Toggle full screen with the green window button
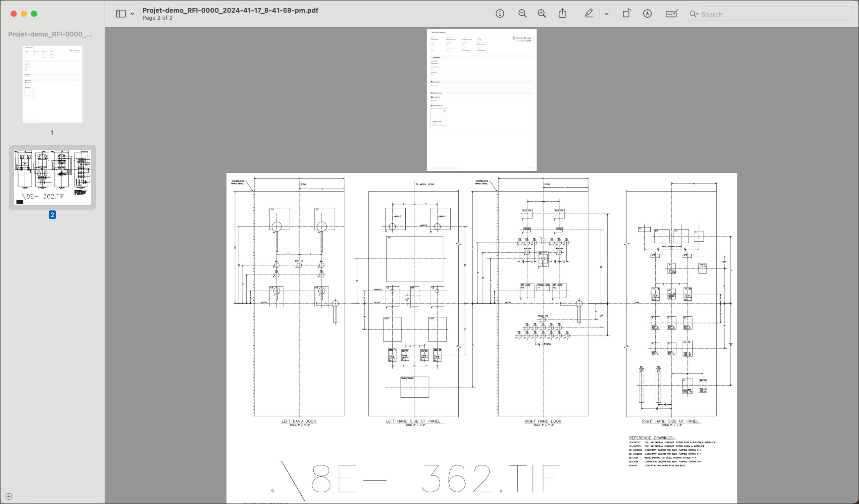 tap(34, 13)
